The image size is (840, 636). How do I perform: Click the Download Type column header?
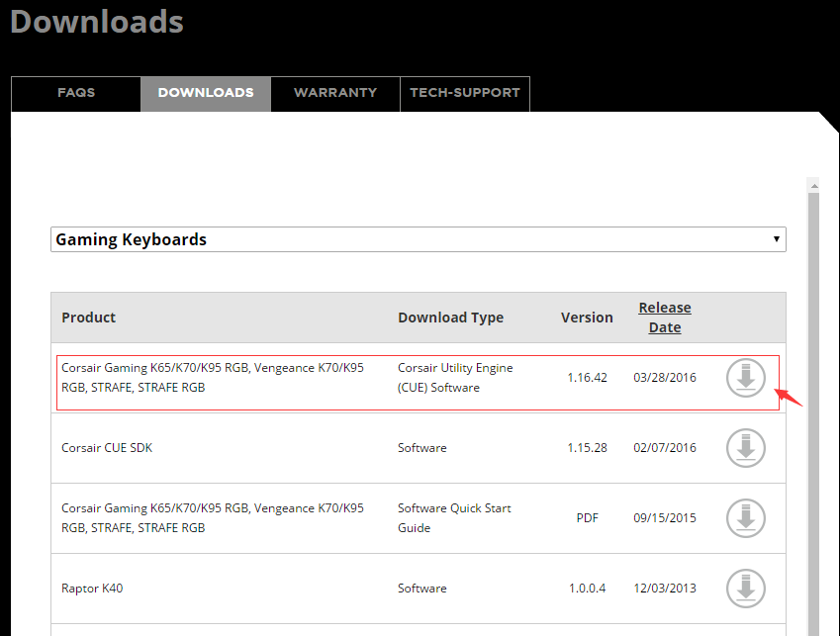click(x=450, y=318)
